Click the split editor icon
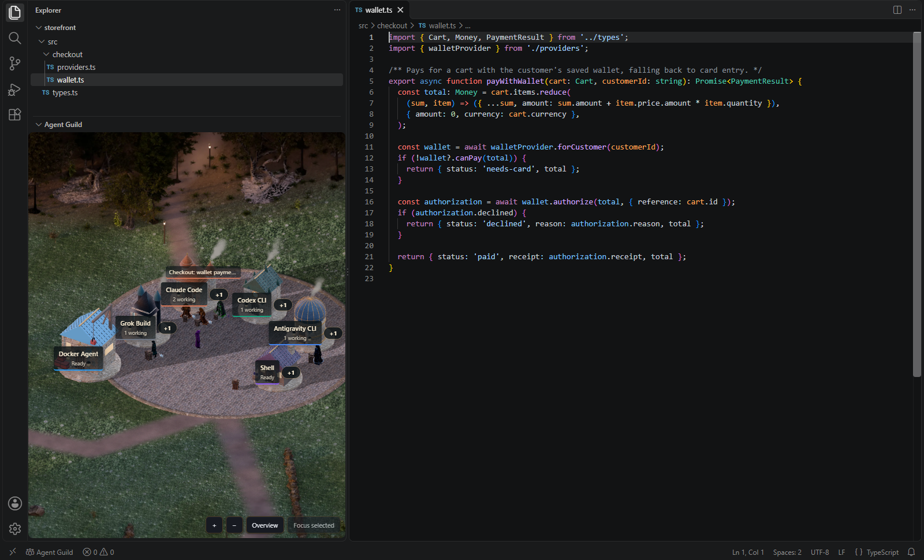 (x=897, y=10)
